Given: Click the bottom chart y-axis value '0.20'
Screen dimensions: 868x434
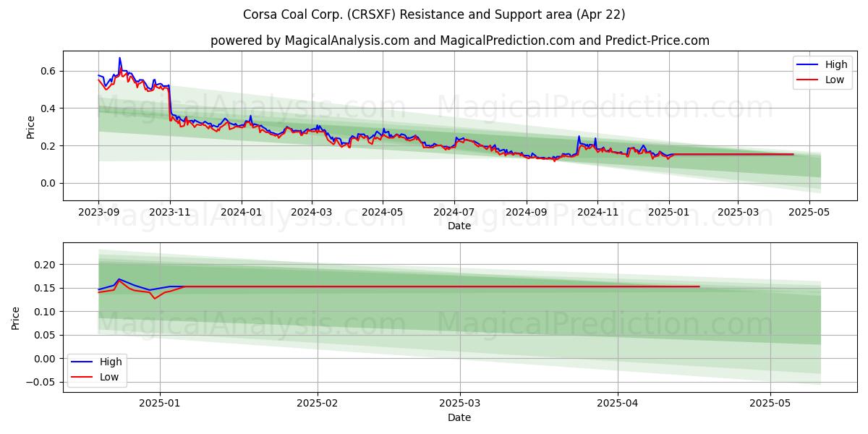Looking at the screenshot, I should tap(46, 265).
